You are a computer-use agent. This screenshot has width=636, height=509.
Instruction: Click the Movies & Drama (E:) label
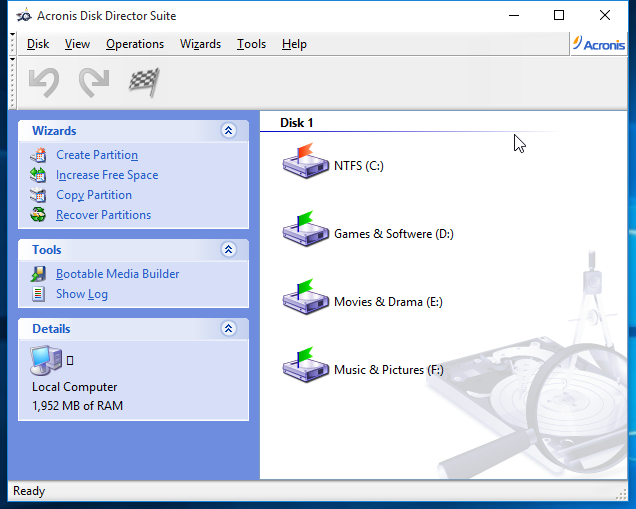388,302
